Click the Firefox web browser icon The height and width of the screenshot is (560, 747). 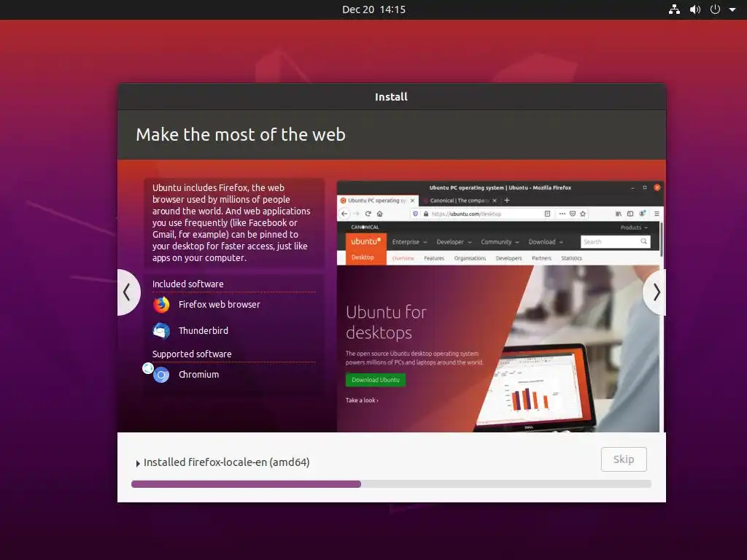pos(161,305)
